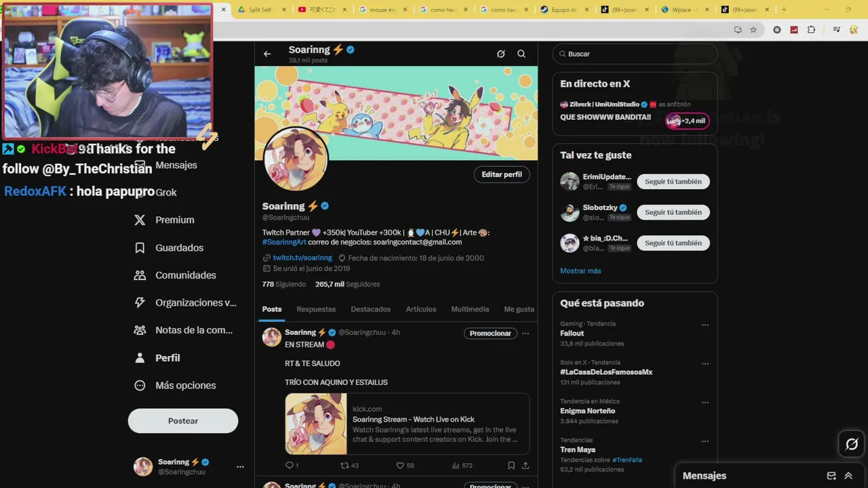Open more options for Tren Maya trend
The width and height of the screenshot is (868, 488).
point(705,441)
